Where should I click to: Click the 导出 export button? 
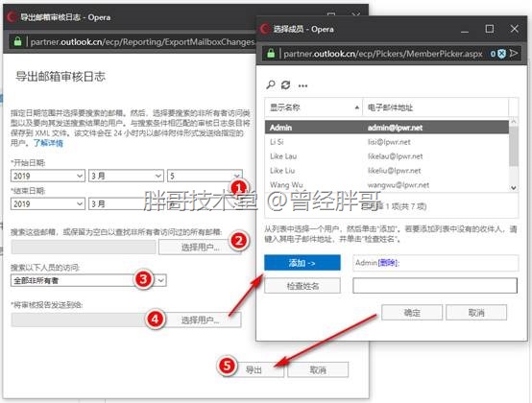tap(254, 369)
